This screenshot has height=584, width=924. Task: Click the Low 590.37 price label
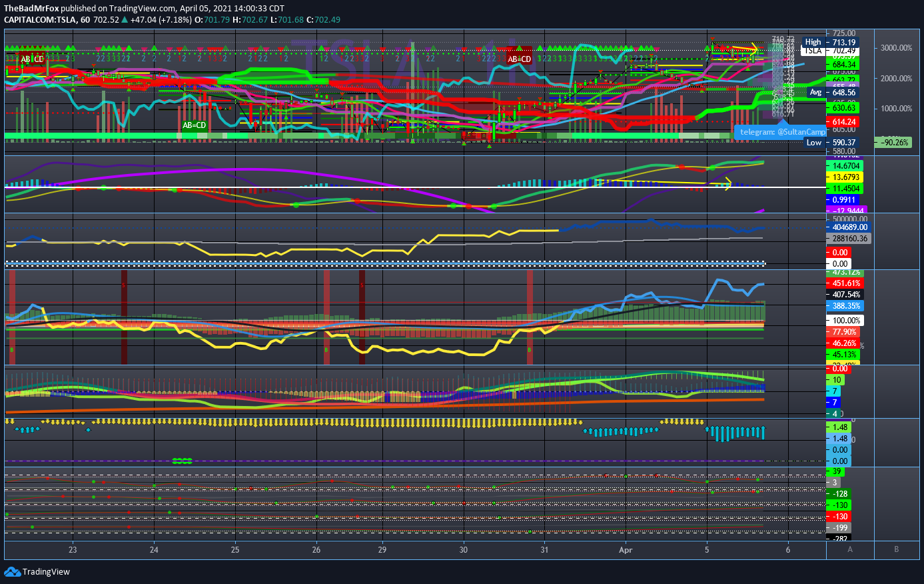pos(831,143)
